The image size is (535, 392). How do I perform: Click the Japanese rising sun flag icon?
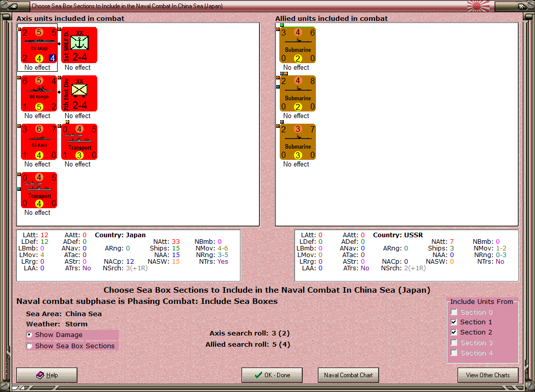[478, 6]
